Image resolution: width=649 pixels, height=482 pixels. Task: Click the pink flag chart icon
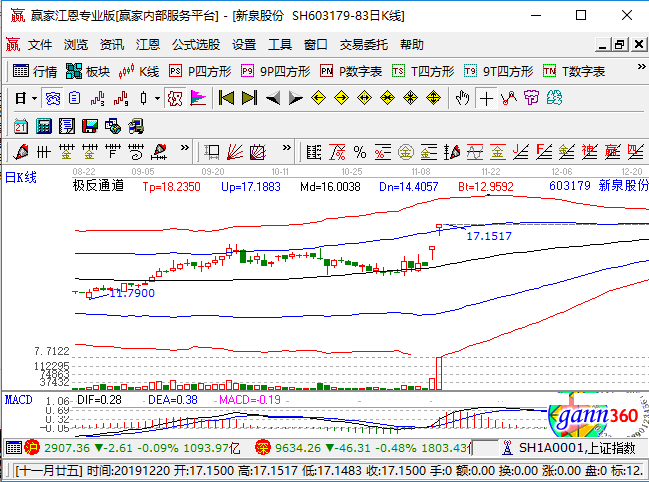[x=198, y=98]
